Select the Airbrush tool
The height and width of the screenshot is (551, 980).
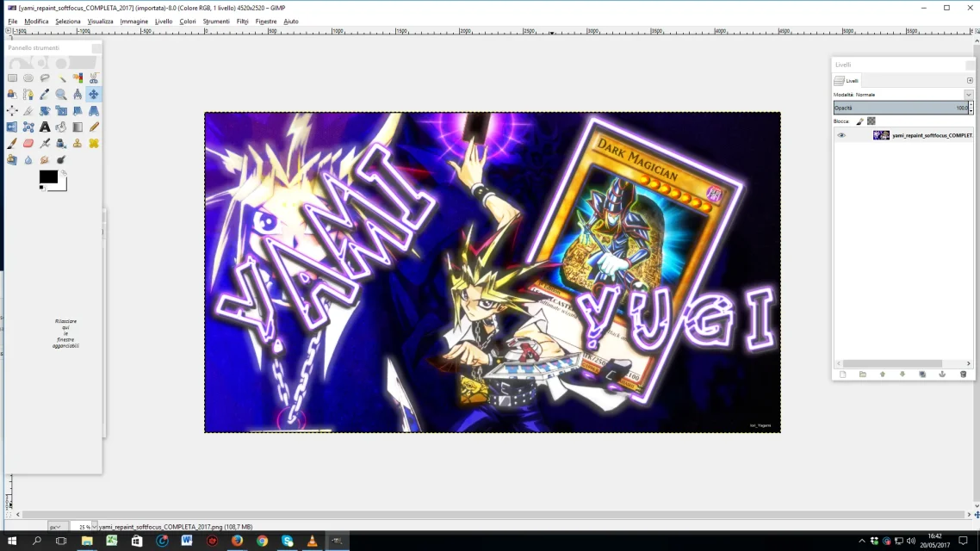(x=45, y=143)
